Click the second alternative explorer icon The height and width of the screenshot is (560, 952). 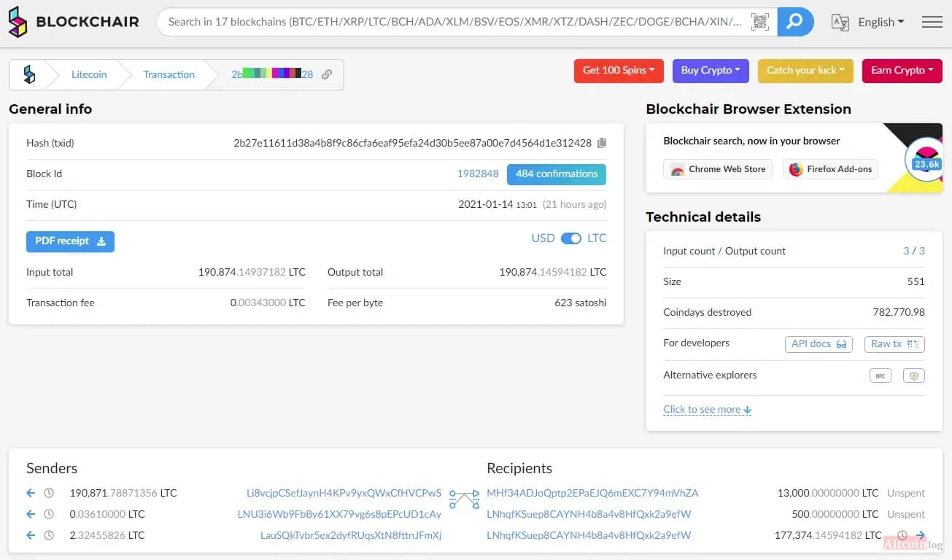[x=914, y=376]
